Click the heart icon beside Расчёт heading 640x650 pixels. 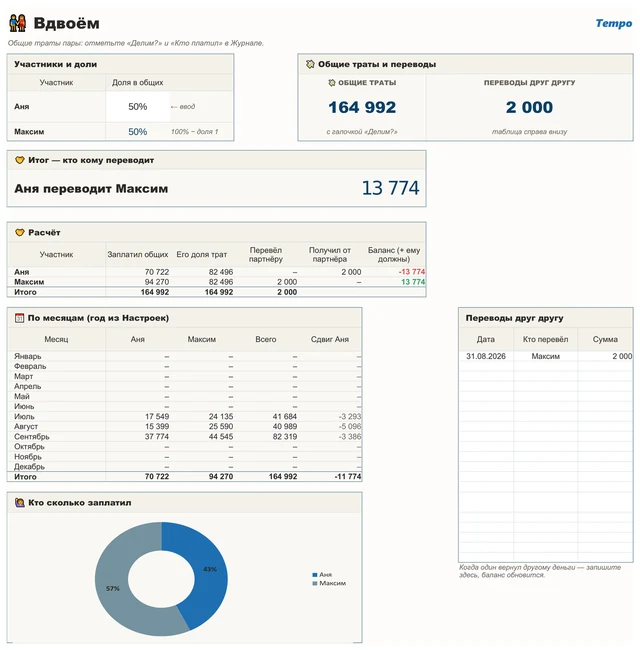[19, 232]
